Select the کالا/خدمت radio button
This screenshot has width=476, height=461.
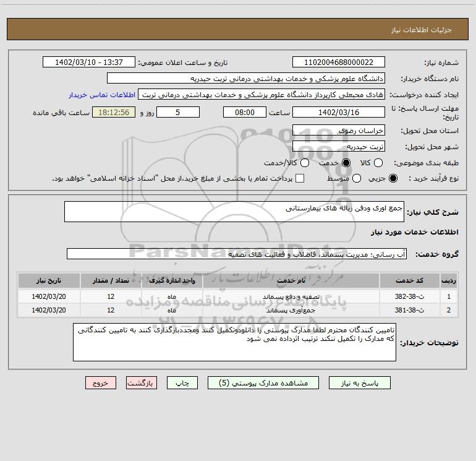coord(305,163)
